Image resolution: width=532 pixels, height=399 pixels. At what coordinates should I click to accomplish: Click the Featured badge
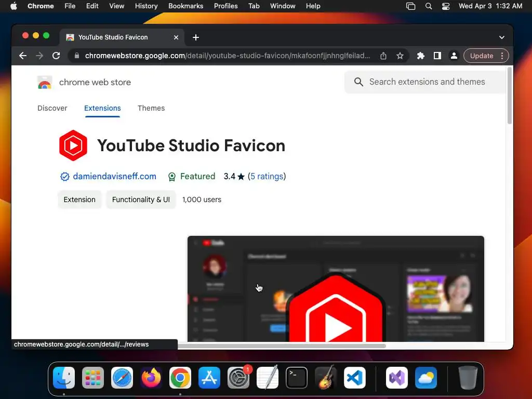coord(192,177)
